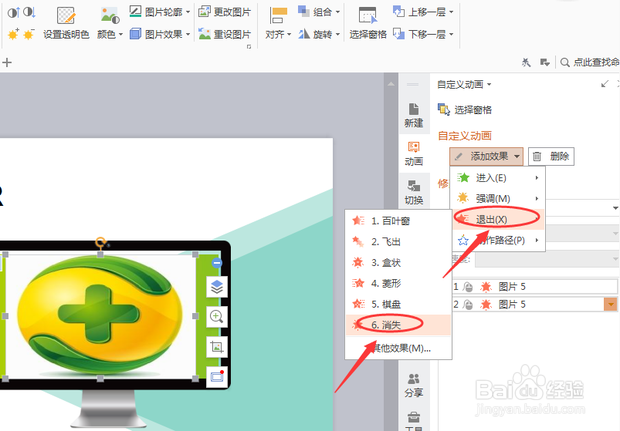The height and width of the screenshot is (431, 620).
Task: Choose exit effect 5. 棋盘
Action: pos(398,304)
